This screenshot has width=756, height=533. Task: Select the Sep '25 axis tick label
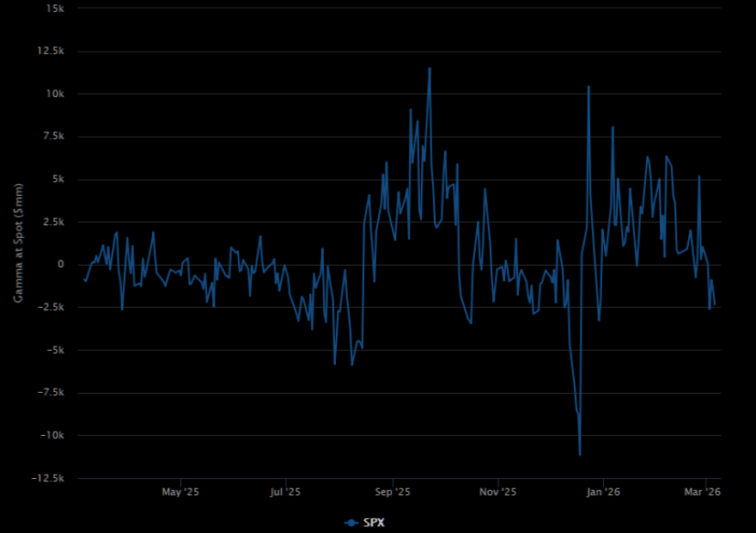(393, 493)
